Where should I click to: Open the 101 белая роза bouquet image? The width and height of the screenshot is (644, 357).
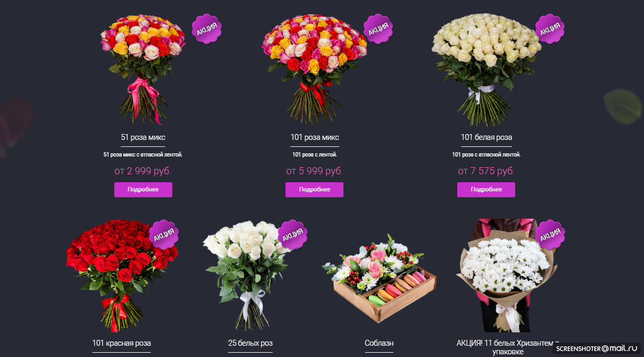coord(486,69)
